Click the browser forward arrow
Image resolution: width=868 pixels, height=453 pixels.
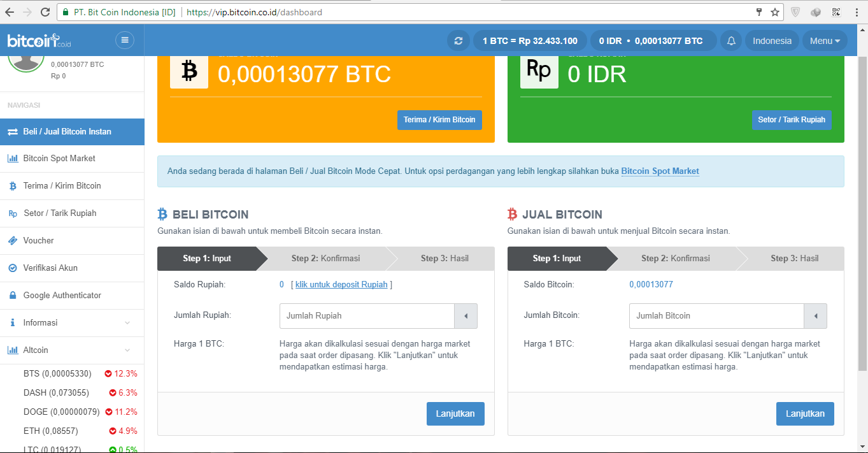pyautogui.click(x=27, y=12)
